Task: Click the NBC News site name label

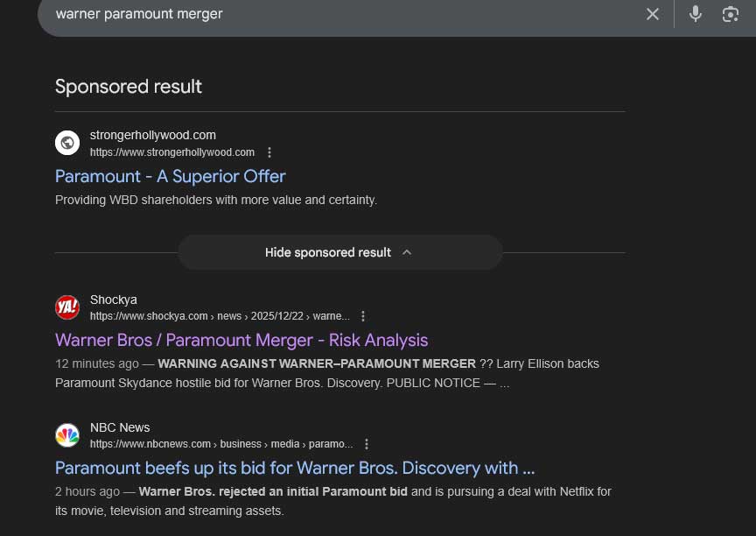Action: (120, 427)
